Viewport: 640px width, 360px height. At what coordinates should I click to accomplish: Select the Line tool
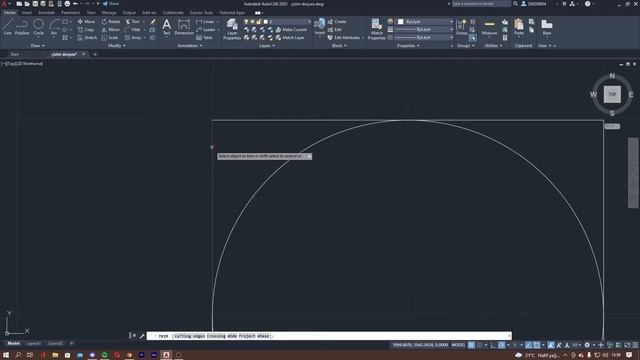point(7,27)
